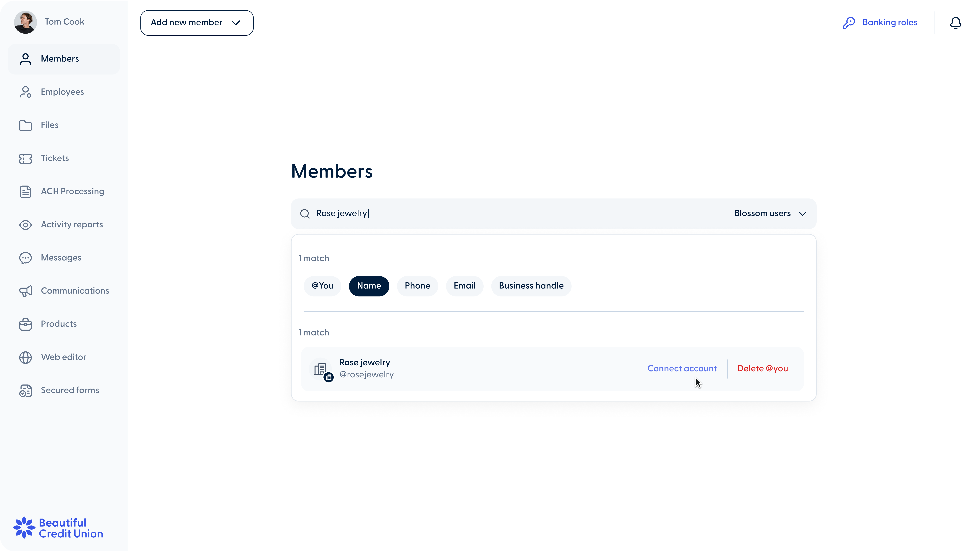Enable the Phone filter chip

tap(417, 286)
